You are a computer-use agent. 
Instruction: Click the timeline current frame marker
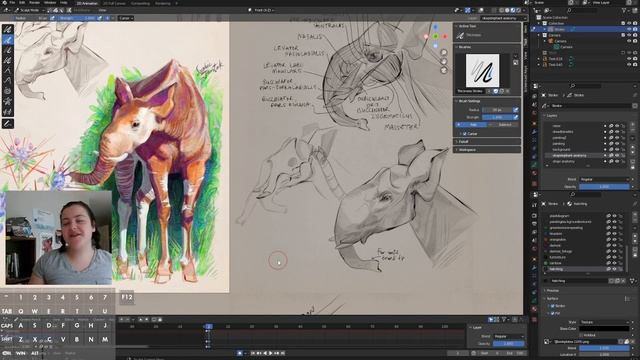tap(209, 327)
